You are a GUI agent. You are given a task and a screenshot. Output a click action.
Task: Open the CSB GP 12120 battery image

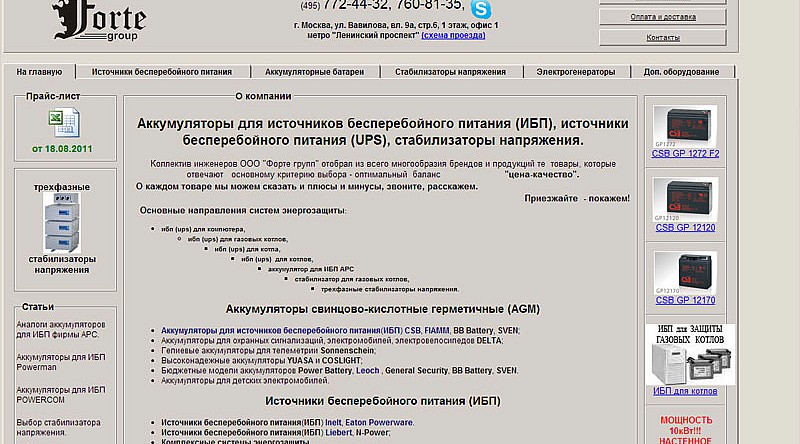tap(685, 198)
